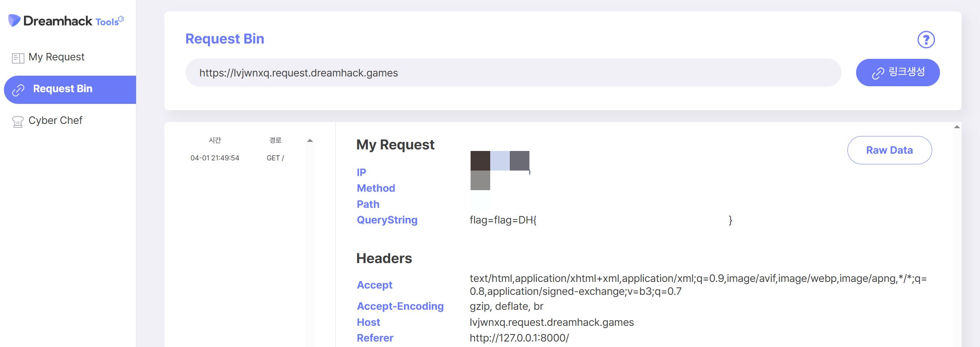Click the Accept header label
This screenshot has width=980, height=347.
pyautogui.click(x=375, y=285)
